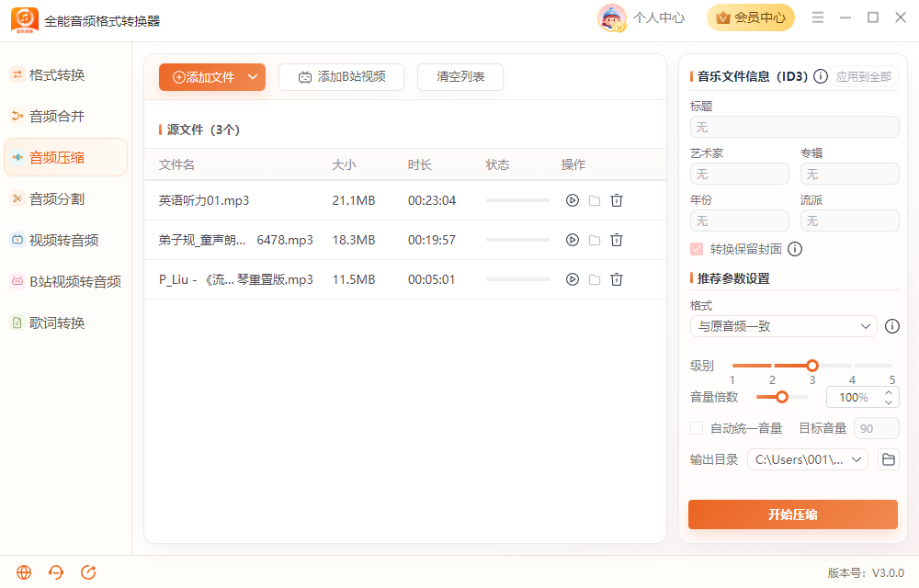Click volume multiplier slider handle
Image resolution: width=919 pixels, height=588 pixels.
(782, 397)
